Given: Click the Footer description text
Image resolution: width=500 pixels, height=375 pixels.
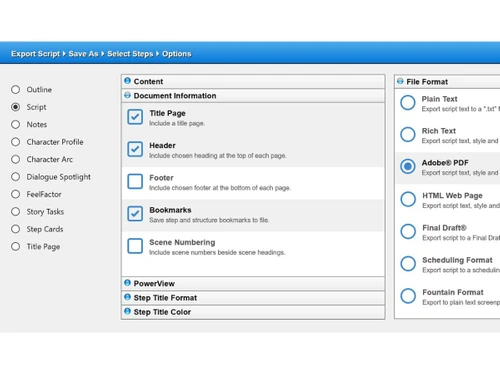Looking at the screenshot, I should coord(220,188).
